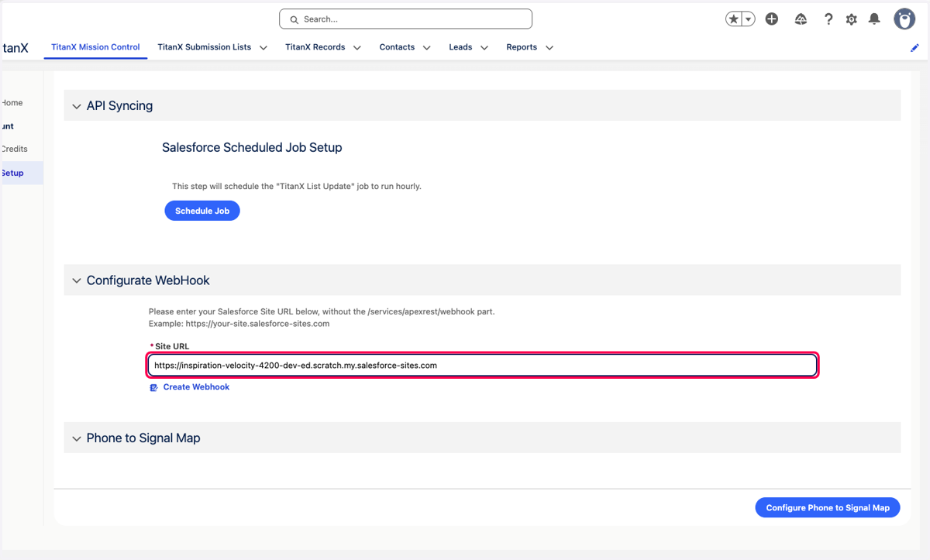Open the Notifications bell icon
Image resolution: width=930 pixels, height=560 pixels.
(874, 19)
